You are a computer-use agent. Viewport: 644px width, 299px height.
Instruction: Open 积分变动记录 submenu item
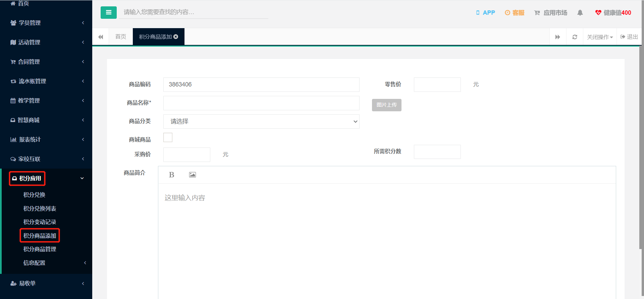point(40,222)
